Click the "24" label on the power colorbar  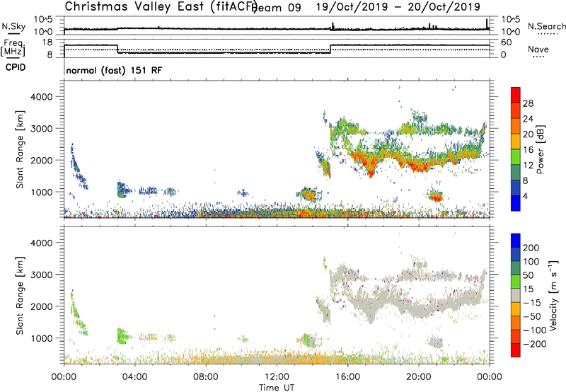pos(528,119)
